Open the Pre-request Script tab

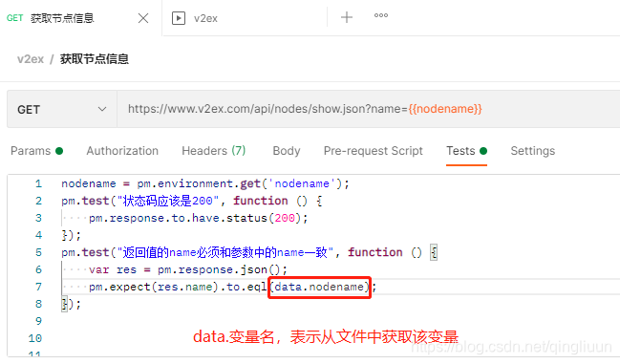tap(373, 151)
